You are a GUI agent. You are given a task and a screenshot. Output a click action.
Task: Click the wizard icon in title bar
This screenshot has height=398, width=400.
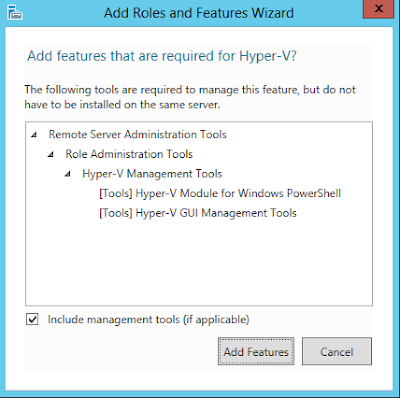click(15, 13)
